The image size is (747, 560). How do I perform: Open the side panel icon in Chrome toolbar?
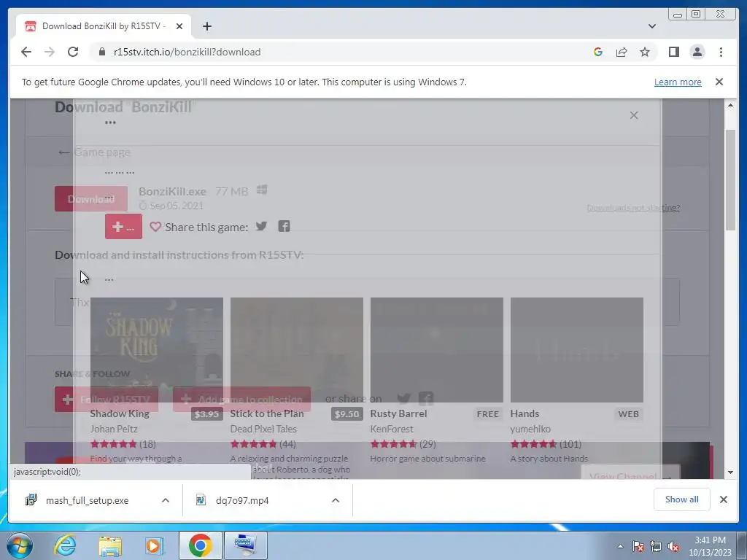click(673, 52)
